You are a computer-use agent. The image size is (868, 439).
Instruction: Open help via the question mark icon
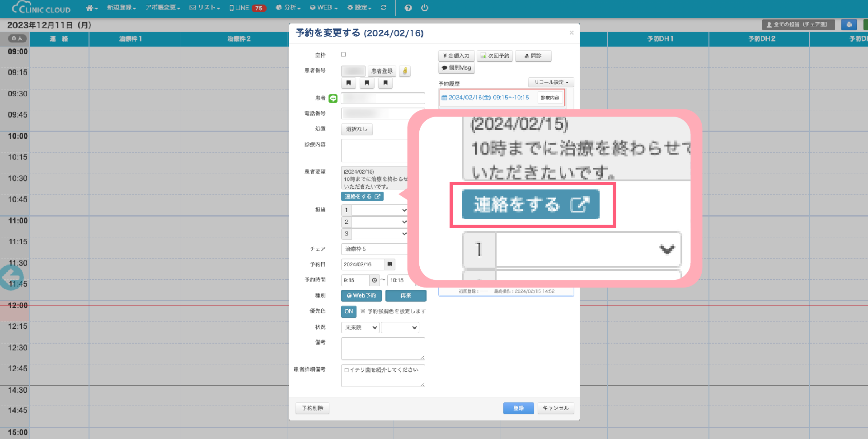click(x=408, y=8)
